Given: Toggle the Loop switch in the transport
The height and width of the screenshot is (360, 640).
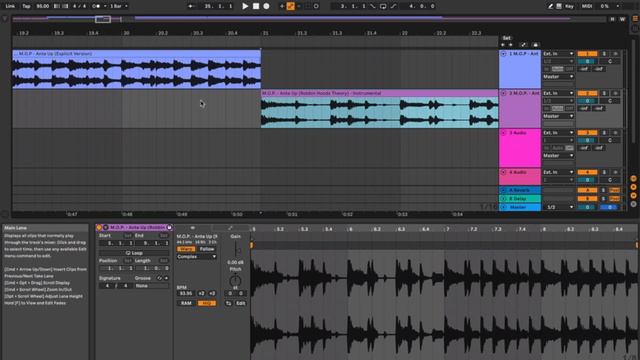Looking at the screenshot, I should (x=383, y=6).
